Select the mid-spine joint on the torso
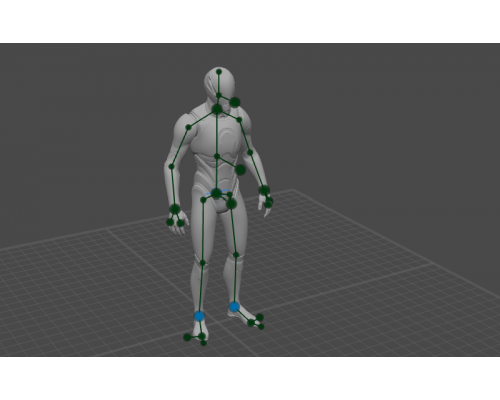500x400 pixels. point(217,156)
